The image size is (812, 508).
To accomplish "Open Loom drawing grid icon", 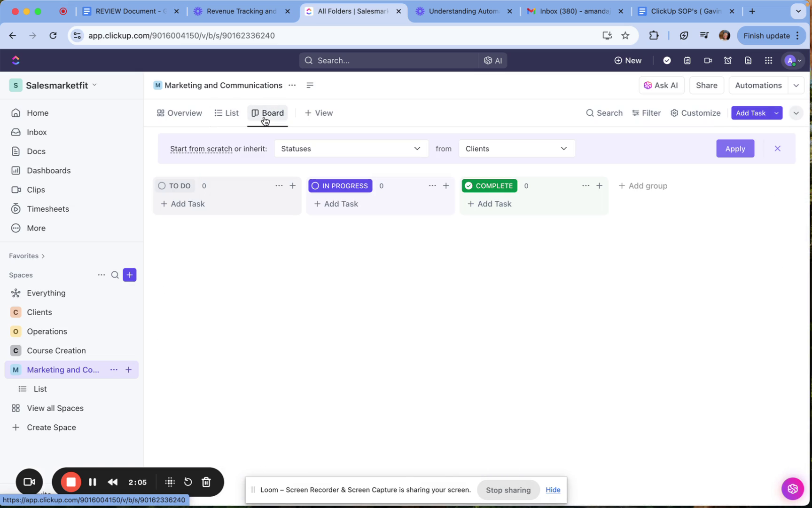I will [x=170, y=482].
